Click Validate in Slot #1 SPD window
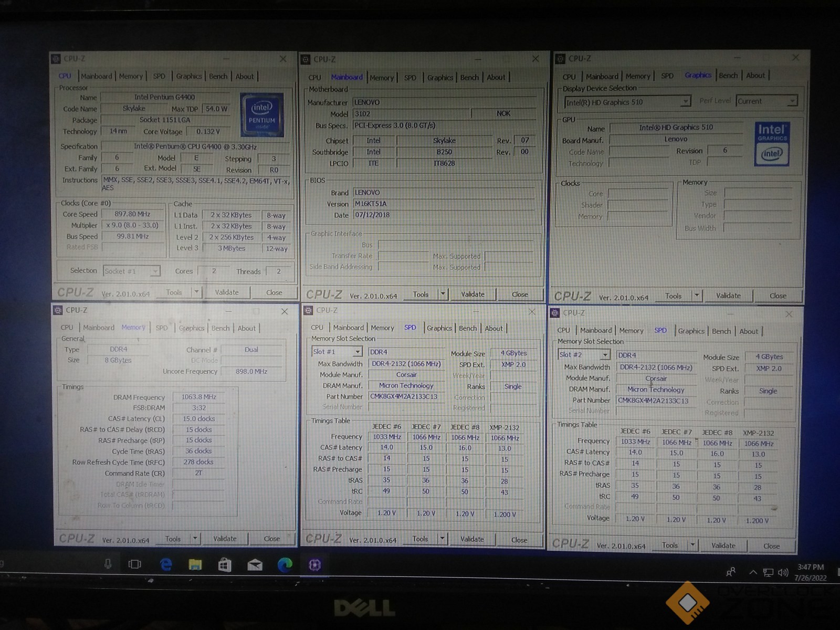This screenshot has height=630, width=840. [x=472, y=539]
